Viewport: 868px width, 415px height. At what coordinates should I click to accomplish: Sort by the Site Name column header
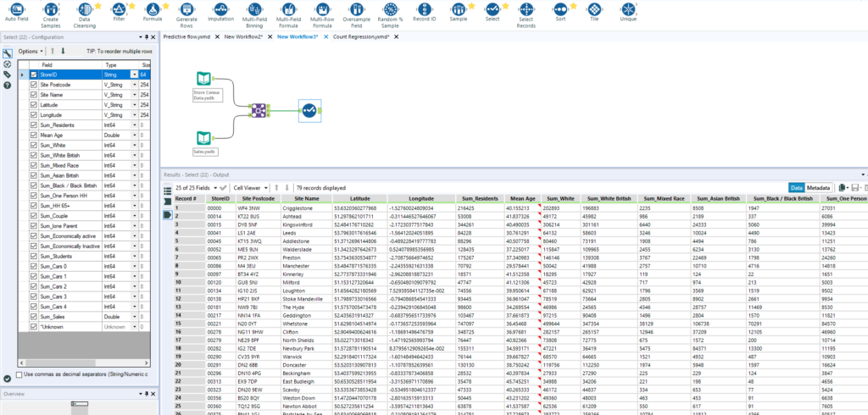pyautogui.click(x=307, y=198)
